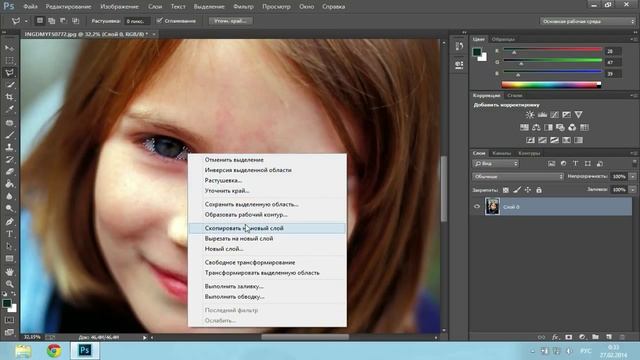Choose Свободное трансформирование
Image resolution: width=640 pixels, height=360 pixels.
(267, 262)
